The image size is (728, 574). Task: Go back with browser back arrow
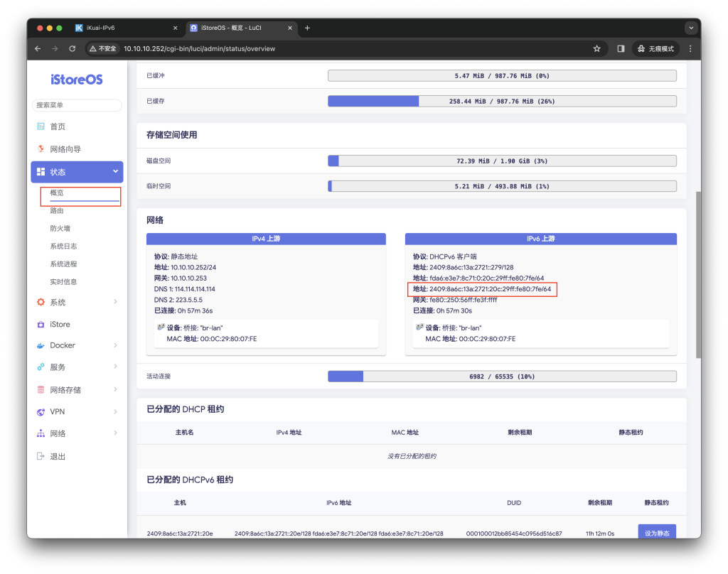coord(38,49)
